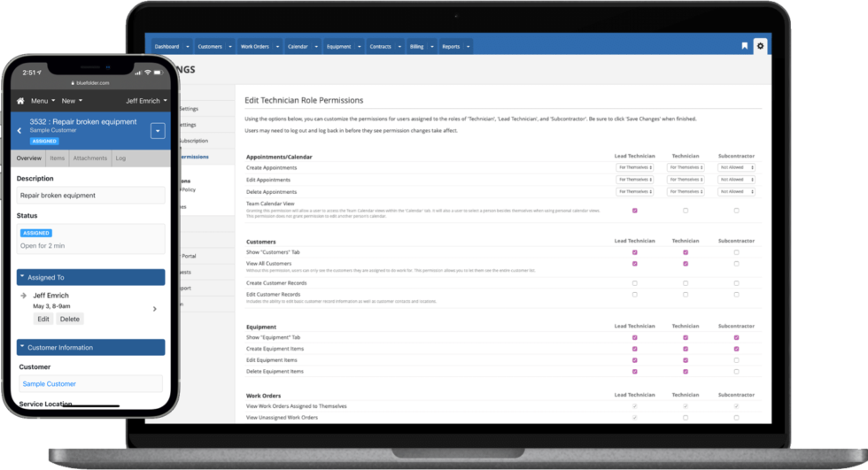The image size is (868, 470).
Task: Uncheck Show Equipment Tab for Subcontractor
Action: [736, 337]
